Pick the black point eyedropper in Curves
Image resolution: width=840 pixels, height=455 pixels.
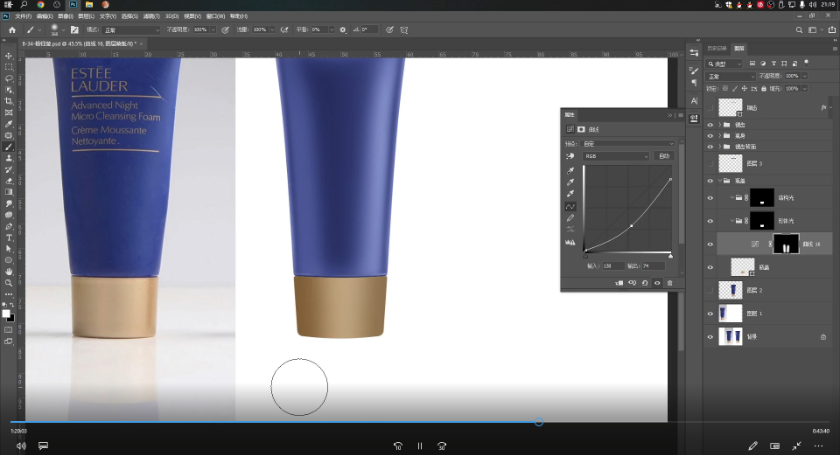pyautogui.click(x=571, y=170)
